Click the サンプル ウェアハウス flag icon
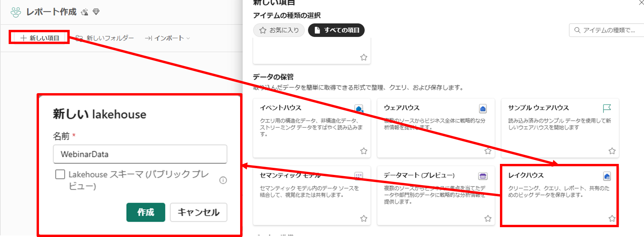Viewport: 644px width, 237px height. point(607,108)
